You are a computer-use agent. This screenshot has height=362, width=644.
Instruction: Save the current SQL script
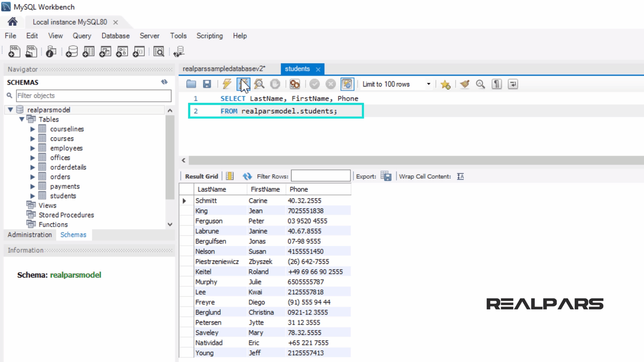point(207,84)
